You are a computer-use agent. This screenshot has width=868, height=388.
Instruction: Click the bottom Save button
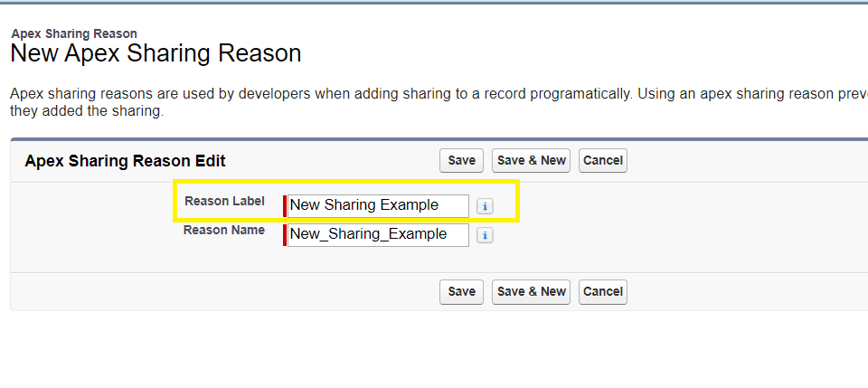(461, 291)
